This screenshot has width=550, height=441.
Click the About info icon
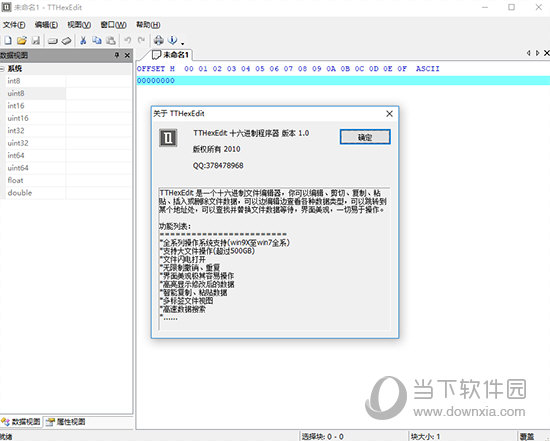pos(173,40)
